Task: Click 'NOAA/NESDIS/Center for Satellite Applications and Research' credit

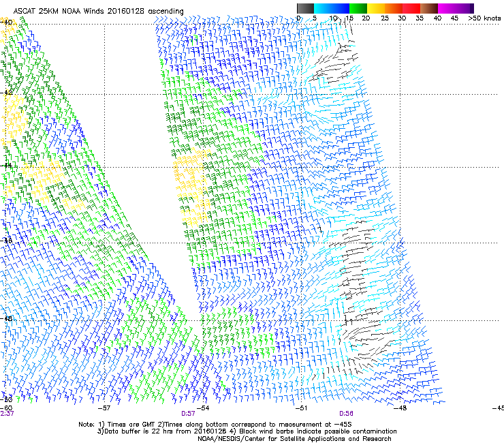Action: [x=294, y=439]
